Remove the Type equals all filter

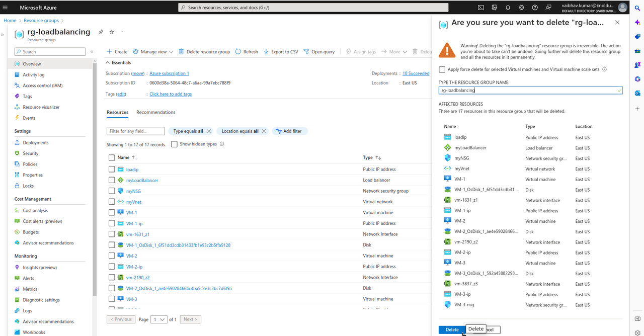(x=209, y=131)
